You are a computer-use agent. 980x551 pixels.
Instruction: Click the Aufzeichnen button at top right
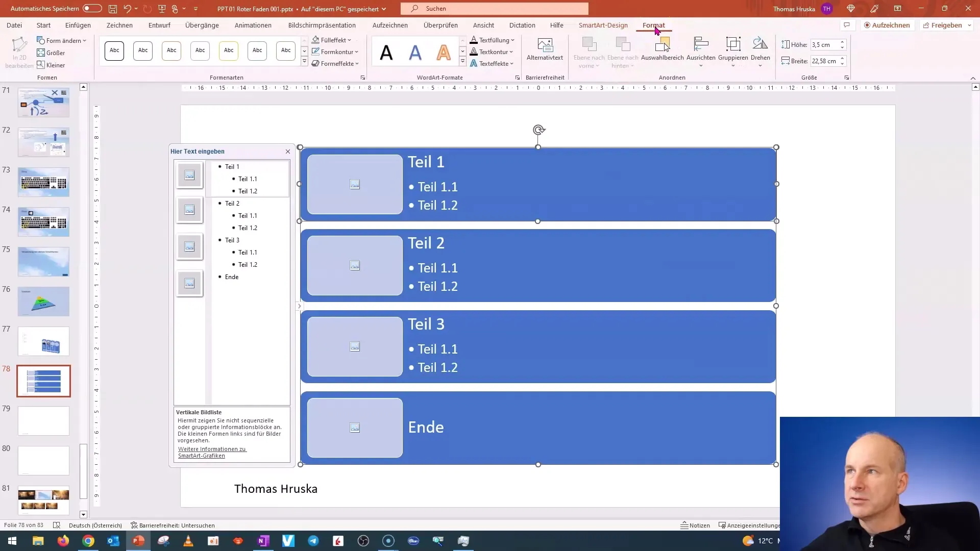pyautogui.click(x=887, y=25)
